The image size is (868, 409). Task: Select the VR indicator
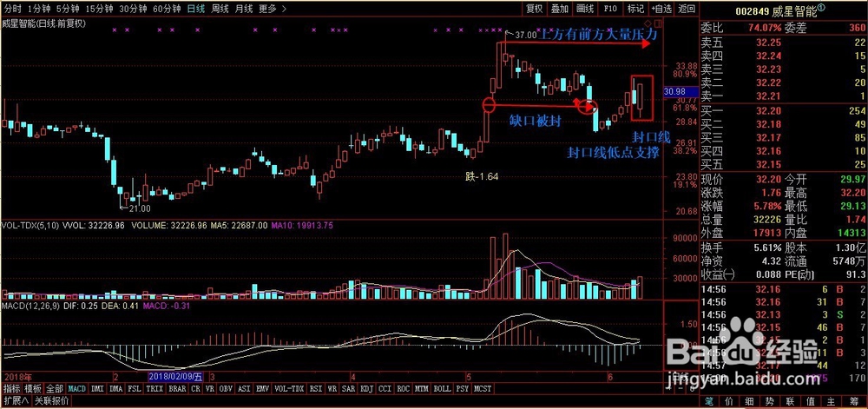pyautogui.click(x=210, y=388)
